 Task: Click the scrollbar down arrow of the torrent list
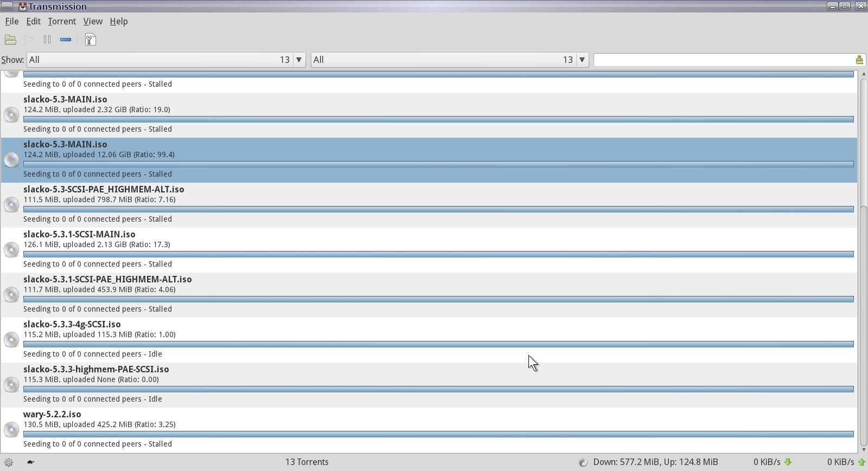[x=863, y=449]
